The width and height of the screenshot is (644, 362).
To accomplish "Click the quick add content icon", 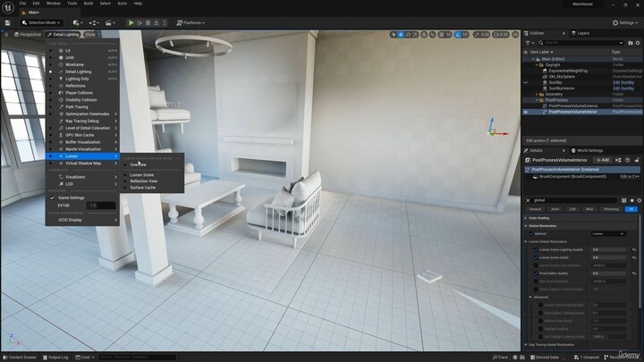I will 77,23.
